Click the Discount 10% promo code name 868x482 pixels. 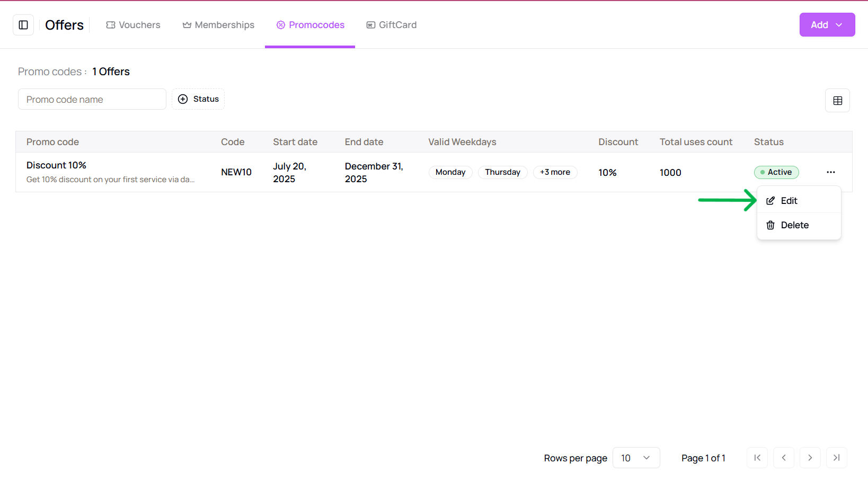click(x=56, y=165)
